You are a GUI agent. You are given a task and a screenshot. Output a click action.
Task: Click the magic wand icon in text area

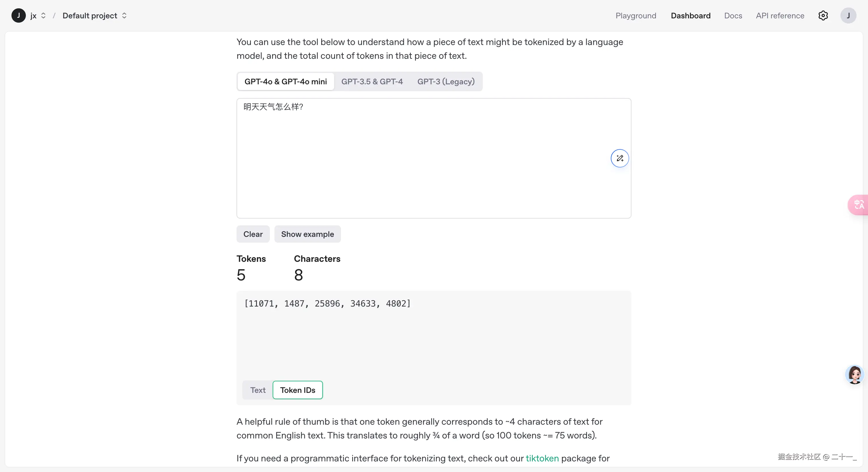(620, 158)
